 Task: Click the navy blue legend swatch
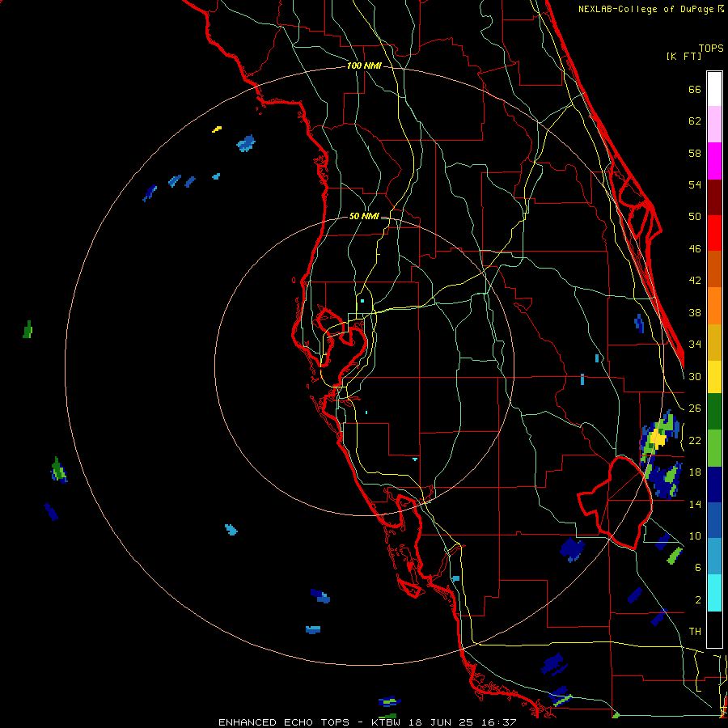[x=714, y=485]
